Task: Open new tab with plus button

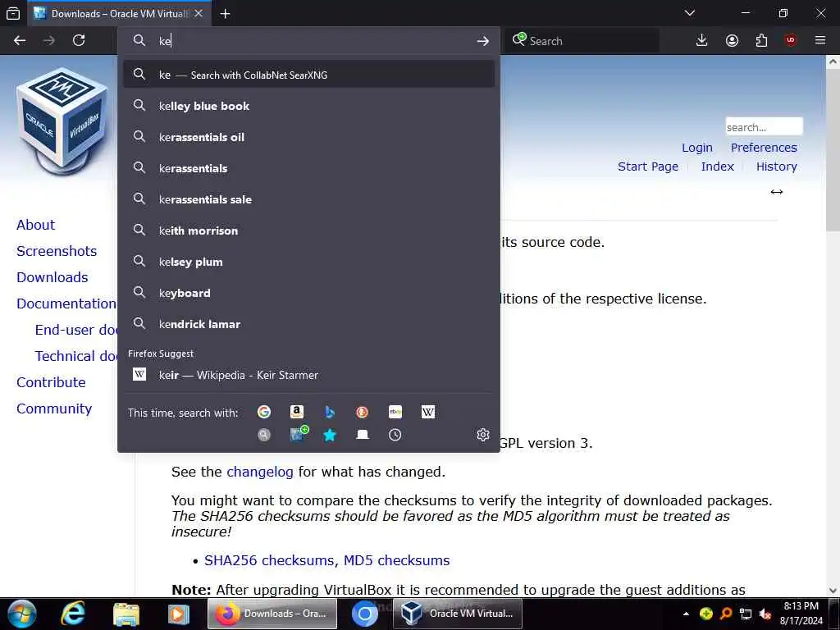Action: click(225, 14)
